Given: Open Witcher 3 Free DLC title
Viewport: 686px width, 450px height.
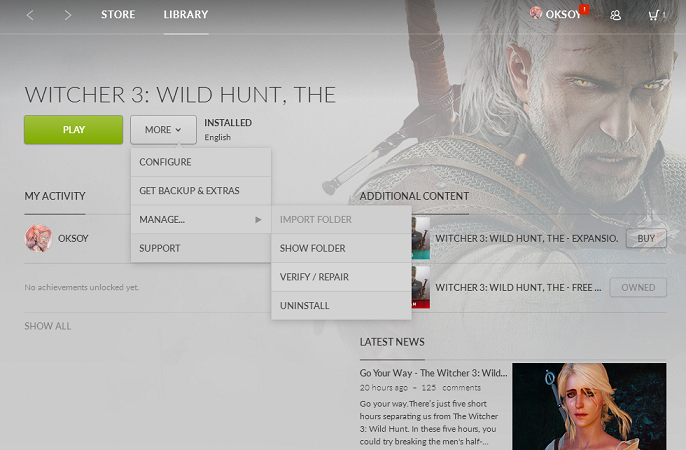Looking at the screenshot, I should click(x=518, y=287).
